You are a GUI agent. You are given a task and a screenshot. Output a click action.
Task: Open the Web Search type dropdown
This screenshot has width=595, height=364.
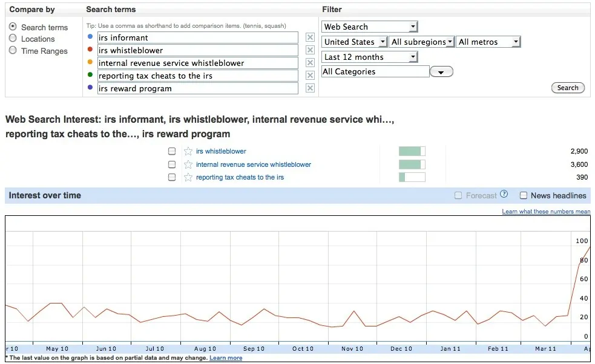coord(370,27)
